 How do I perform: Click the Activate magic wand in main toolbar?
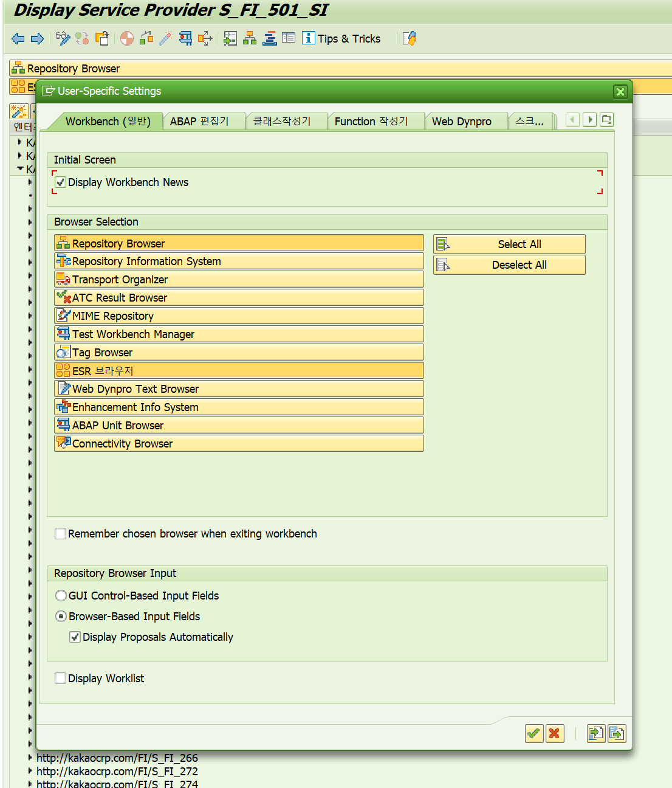click(x=166, y=39)
